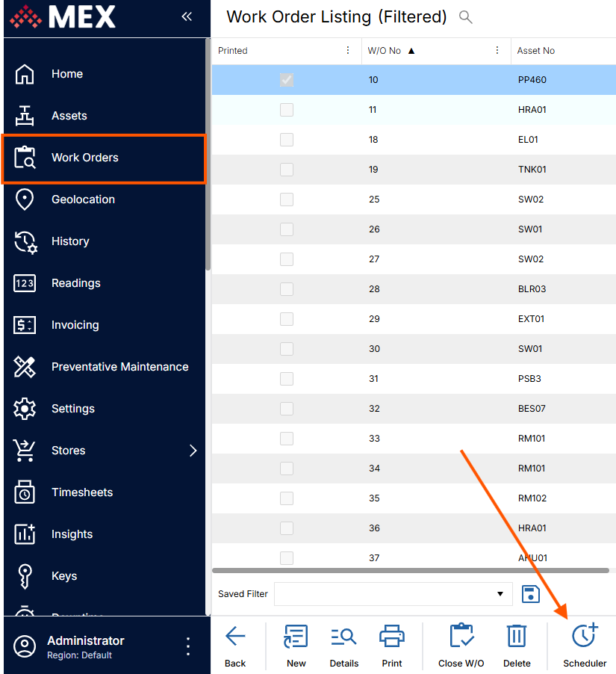Tick the Printed checkbox for work order 25
Viewport: 616px width, 674px height.
click(287, 200)
